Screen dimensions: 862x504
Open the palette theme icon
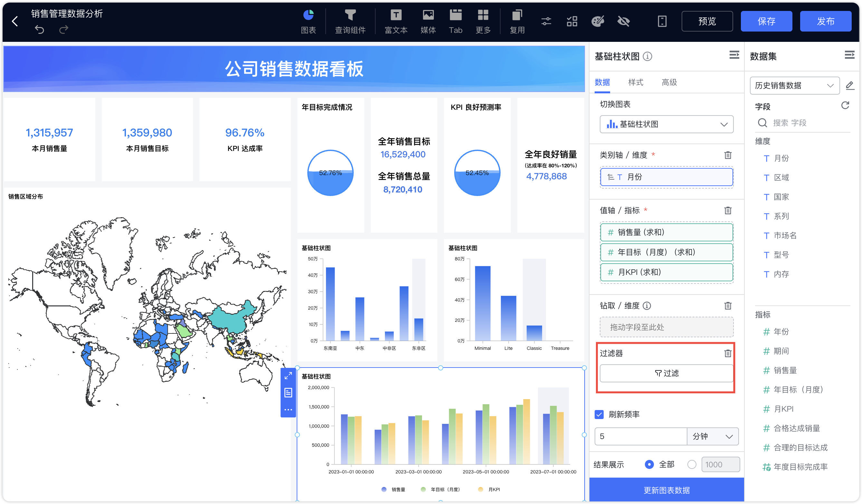pos(598,21)
